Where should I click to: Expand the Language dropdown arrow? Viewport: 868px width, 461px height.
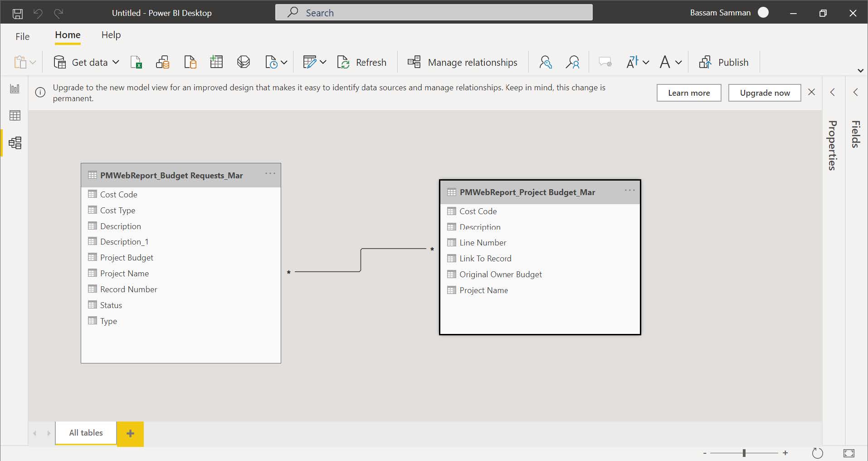[646, 62]
